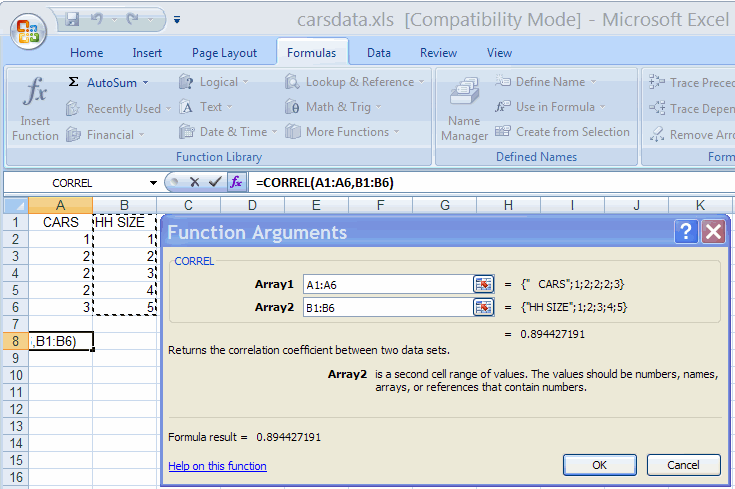Expand the AutoSum dropdown

tap(145, 82)
